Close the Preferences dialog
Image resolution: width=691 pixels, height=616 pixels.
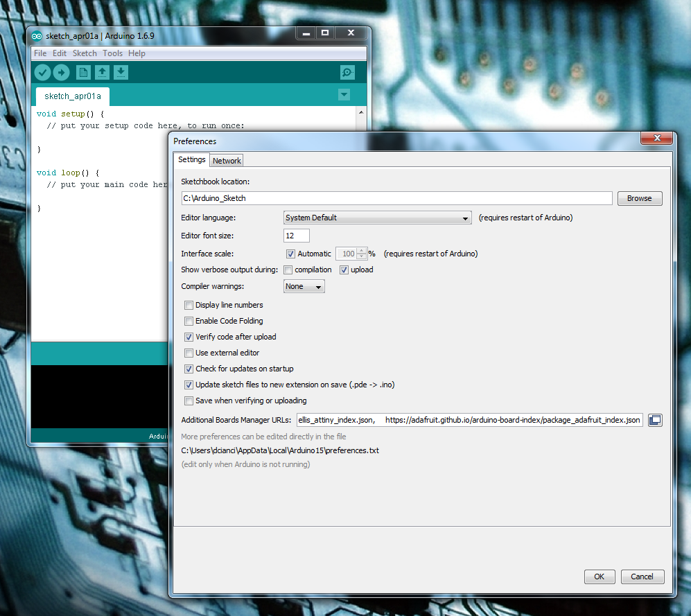(656, 138)
